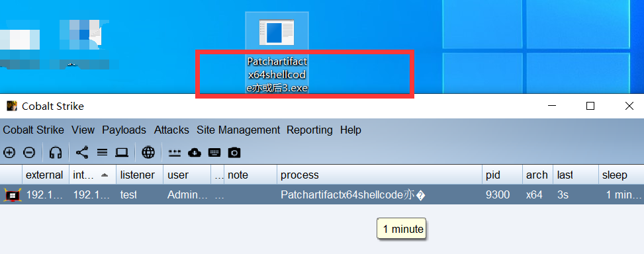This screenshot has height=254, width=644.
Task: Sort sessions by external column
Action: (x=46, y=175)
